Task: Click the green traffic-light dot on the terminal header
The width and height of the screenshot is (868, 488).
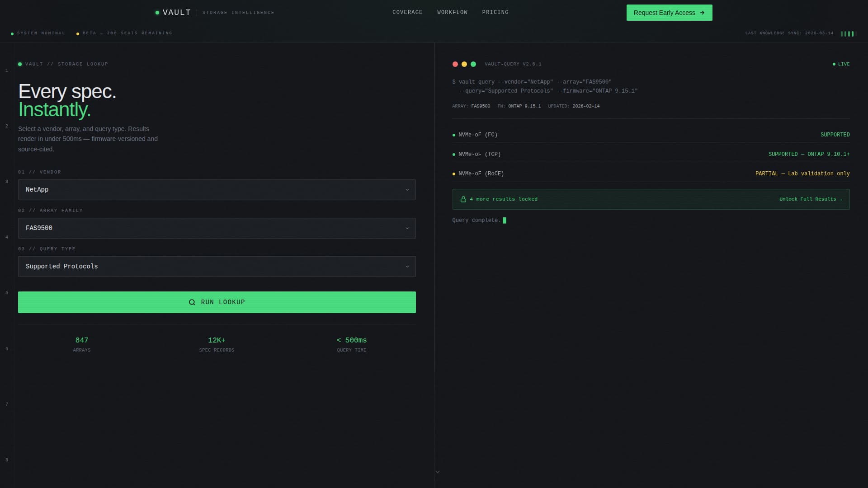Action: 472,64
